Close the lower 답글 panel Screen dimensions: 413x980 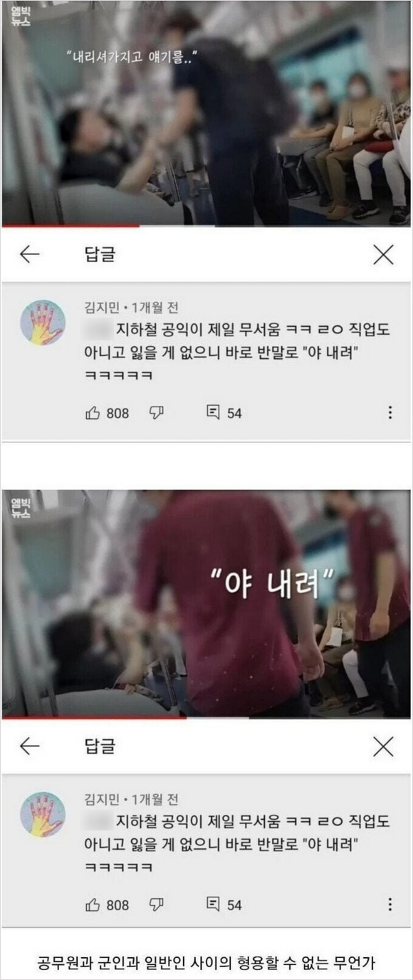(x=383, y=746)
